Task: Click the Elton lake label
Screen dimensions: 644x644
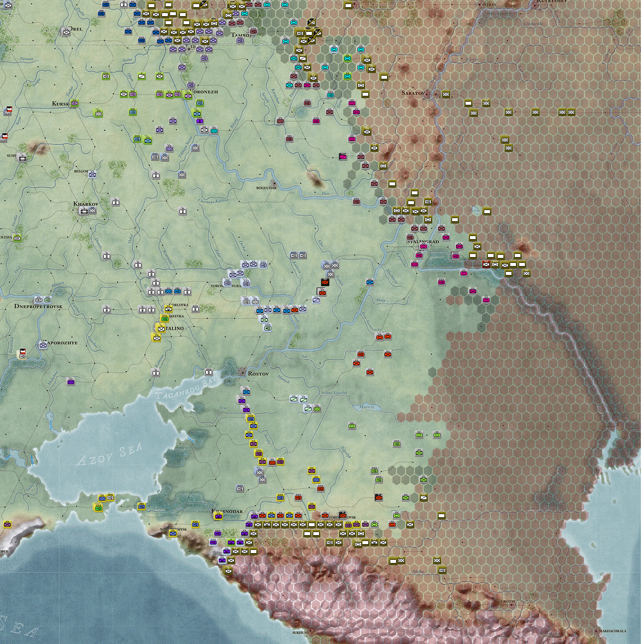Action: 475,210
